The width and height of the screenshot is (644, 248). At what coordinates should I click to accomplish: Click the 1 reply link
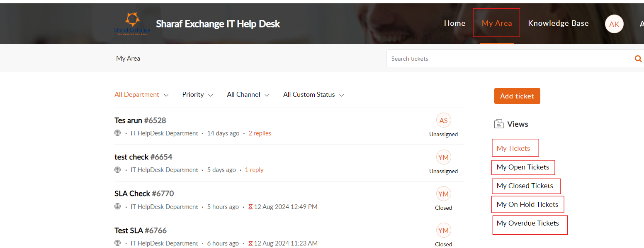click(x=254, y=170)
